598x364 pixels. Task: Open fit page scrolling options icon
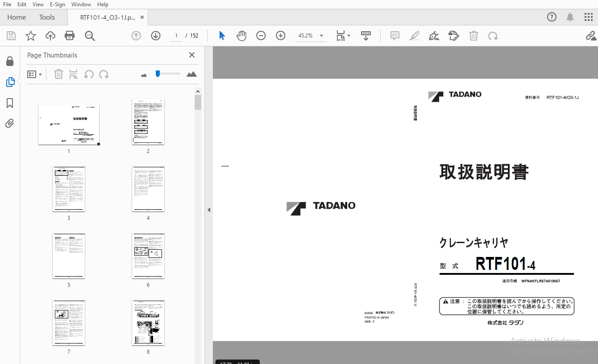pos(343,36)
